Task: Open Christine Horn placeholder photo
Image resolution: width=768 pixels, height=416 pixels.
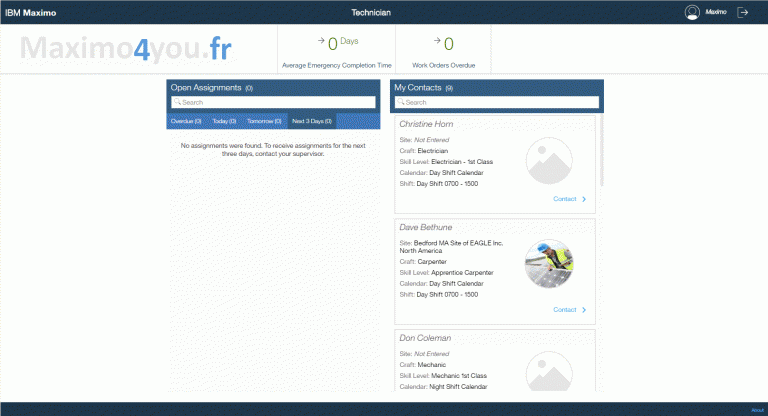Action: pyautogui.click(x=549, y=161)
